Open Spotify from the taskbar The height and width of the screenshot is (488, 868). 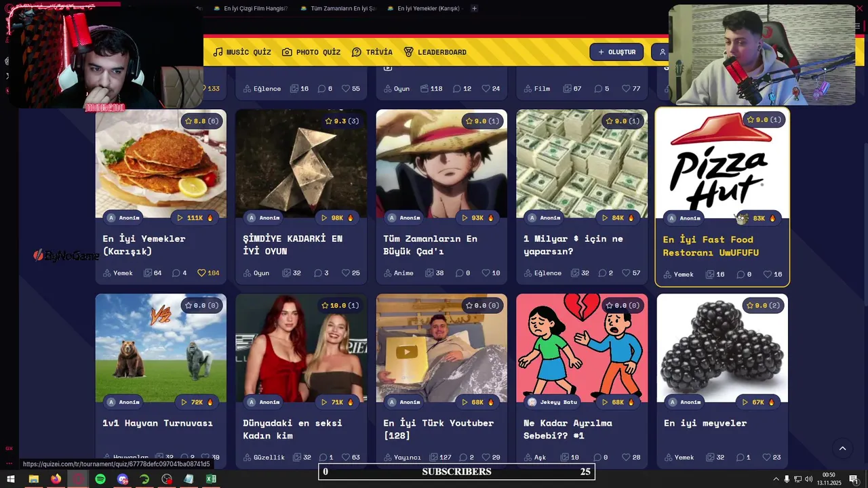tap(100, 479)
